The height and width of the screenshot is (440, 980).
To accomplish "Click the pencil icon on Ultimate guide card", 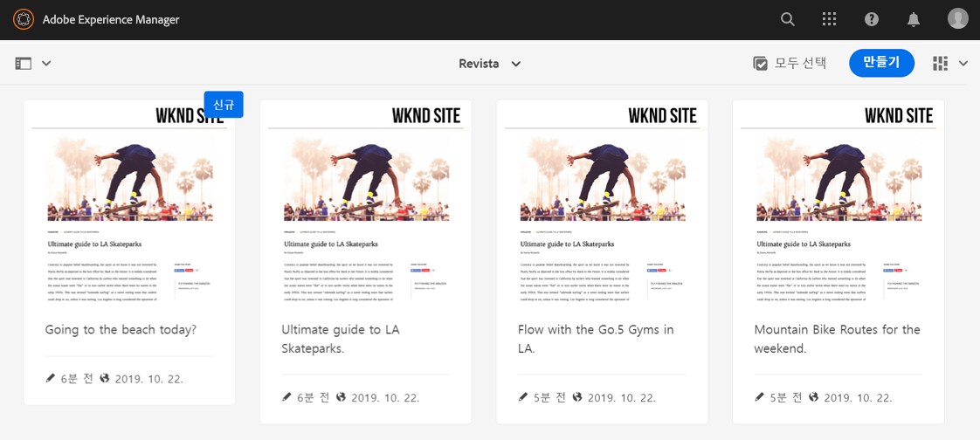I will [x=286, y=397].
